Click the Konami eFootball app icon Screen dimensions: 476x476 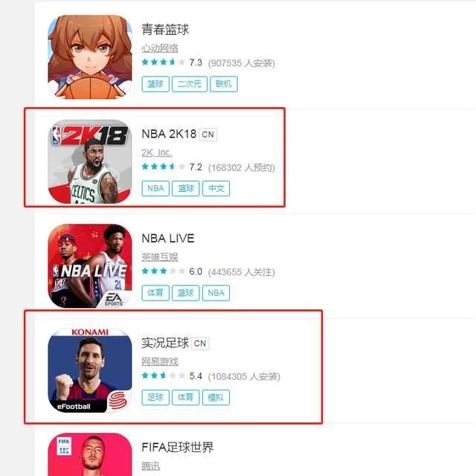[90, 370]
